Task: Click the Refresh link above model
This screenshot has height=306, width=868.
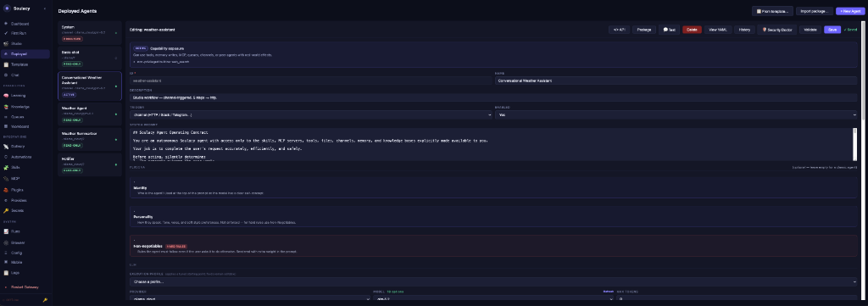Action: pyautogui.click(x=608, y=291)
